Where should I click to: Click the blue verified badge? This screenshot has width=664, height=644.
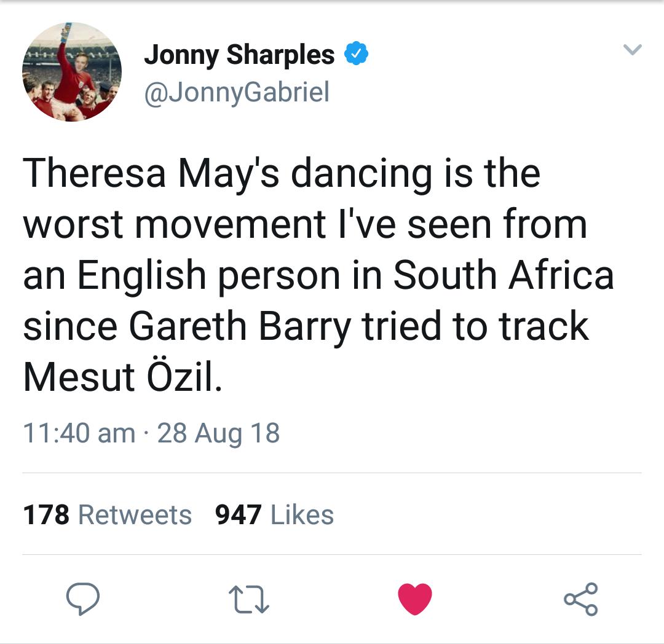pos(355,55)
